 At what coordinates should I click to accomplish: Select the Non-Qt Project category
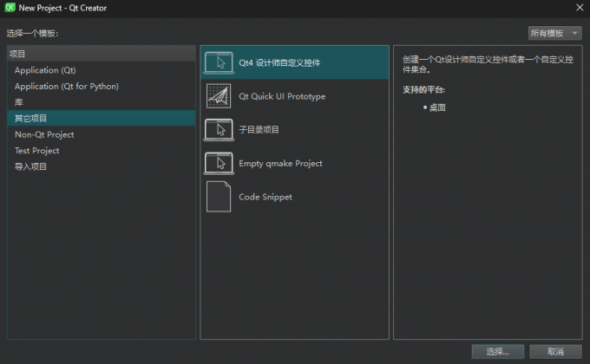102,134
